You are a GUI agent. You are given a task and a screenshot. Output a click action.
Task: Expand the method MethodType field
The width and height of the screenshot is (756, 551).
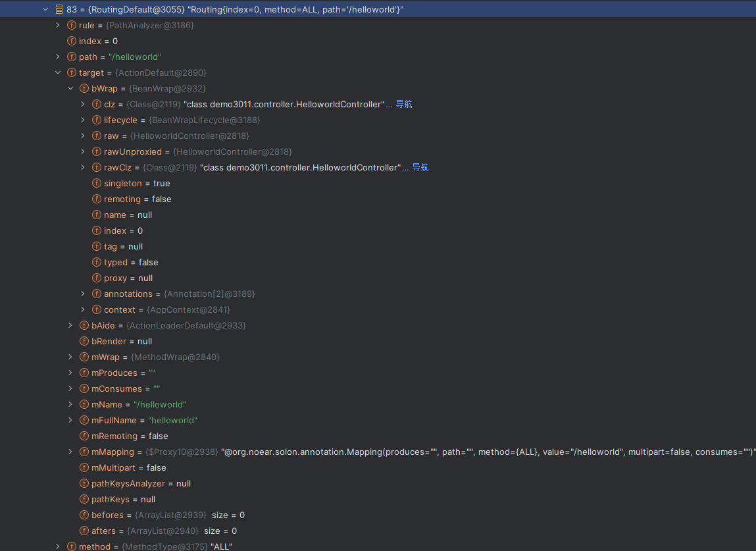[58, 546]
